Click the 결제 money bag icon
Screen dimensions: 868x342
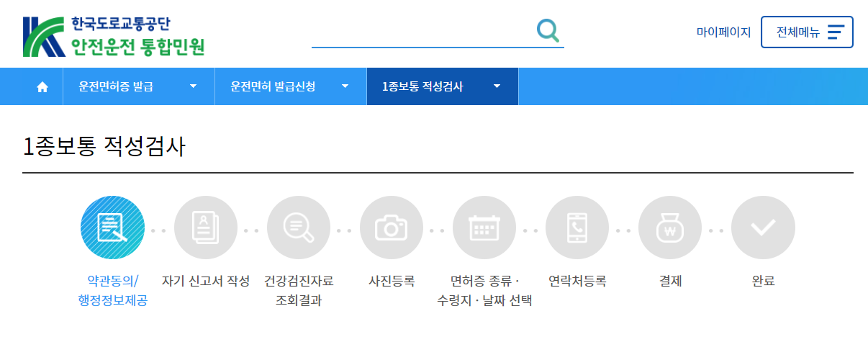[x=670, y=228]
